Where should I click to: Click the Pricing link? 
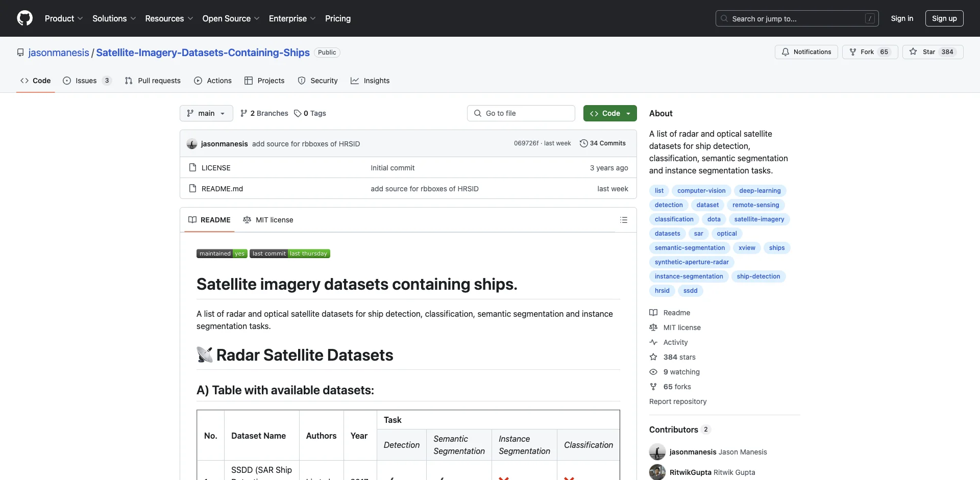coord(338,18)
